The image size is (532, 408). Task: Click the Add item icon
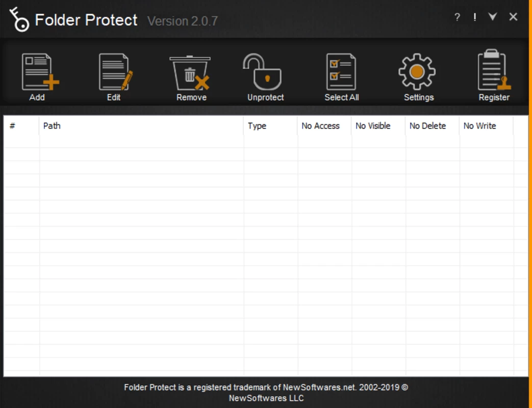pyautogui.click(x=40, y=72)
